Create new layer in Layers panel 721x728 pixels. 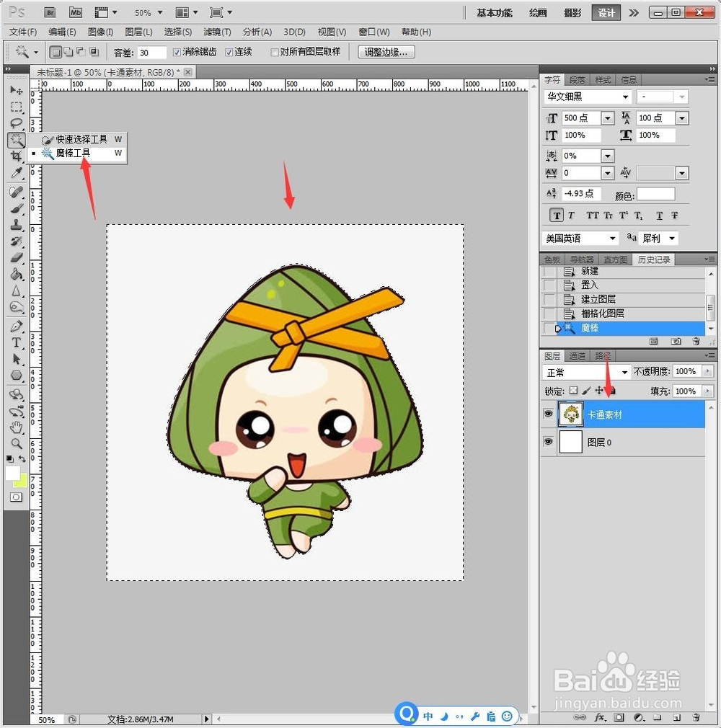coord(677,717)
